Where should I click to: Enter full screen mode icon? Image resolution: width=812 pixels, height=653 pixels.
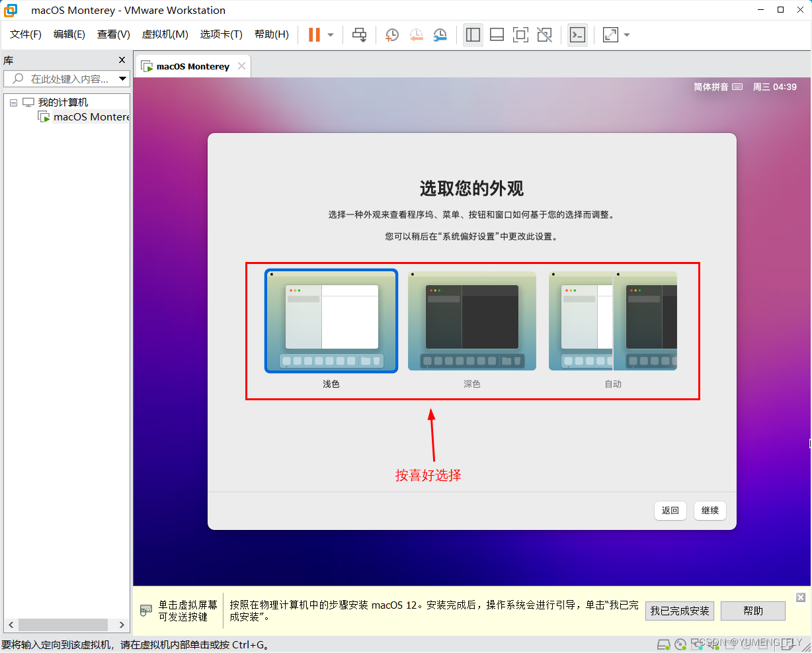520,35
